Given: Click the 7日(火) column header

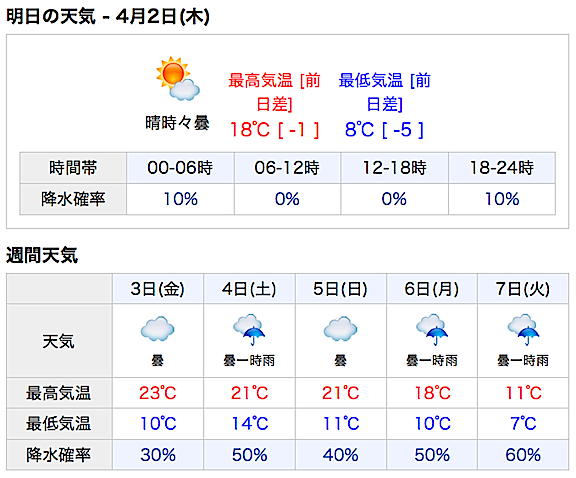Looking at the screenshot, I should [x=523, y=289].
